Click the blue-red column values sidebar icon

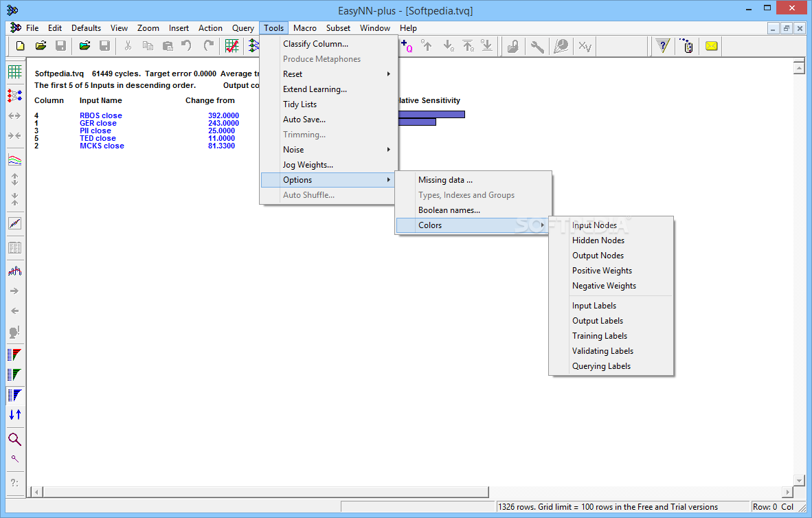(x=15, y=271)
